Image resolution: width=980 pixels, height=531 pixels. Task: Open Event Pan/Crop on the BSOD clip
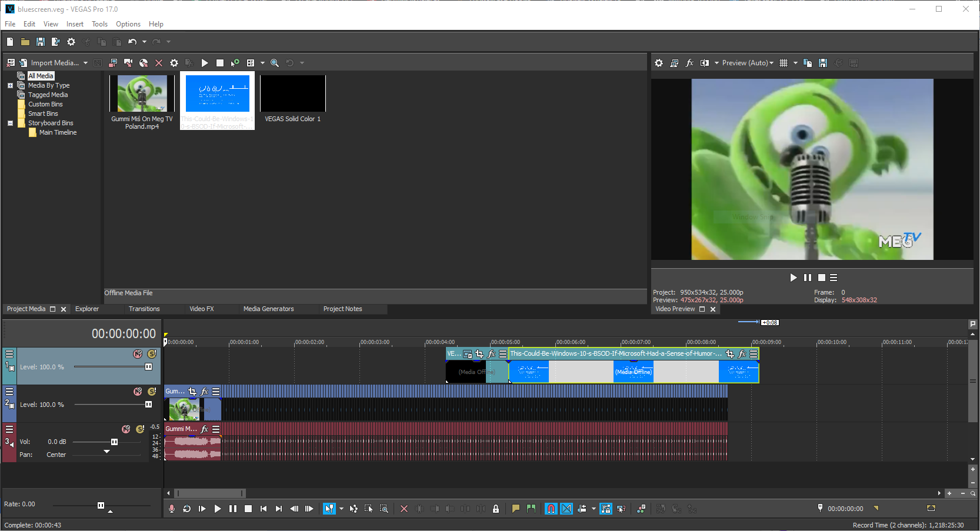point(730,354)
